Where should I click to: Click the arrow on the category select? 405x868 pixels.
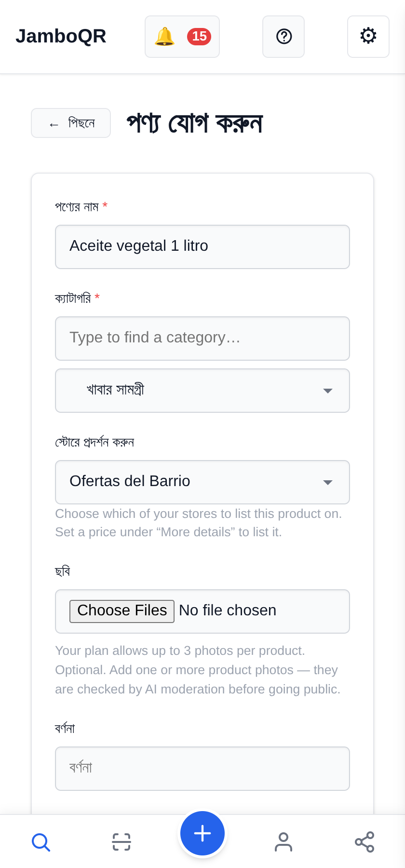[x=328, y=391]
